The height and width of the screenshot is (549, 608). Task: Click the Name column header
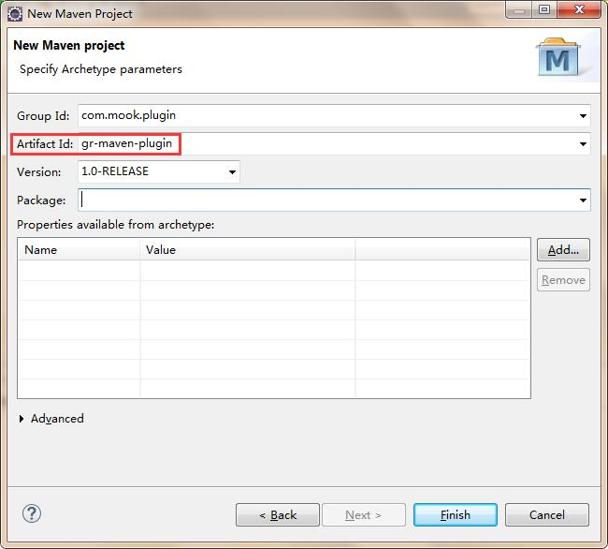(79, 250)
